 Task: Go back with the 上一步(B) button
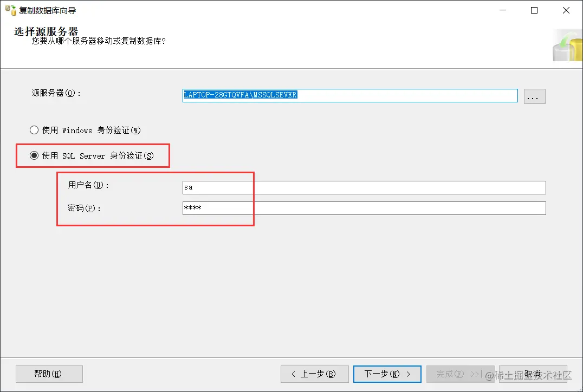pyautogui.click(x=315, y=374)
